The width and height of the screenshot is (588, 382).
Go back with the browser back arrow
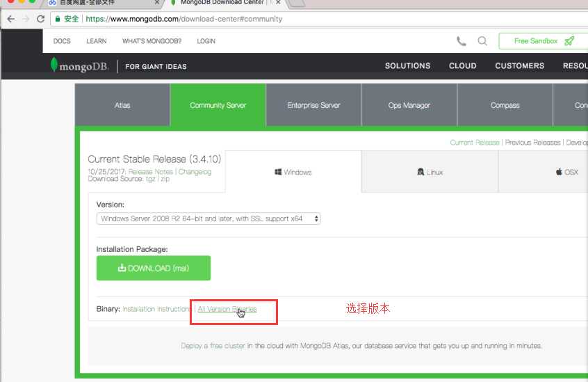click(11, 19)
